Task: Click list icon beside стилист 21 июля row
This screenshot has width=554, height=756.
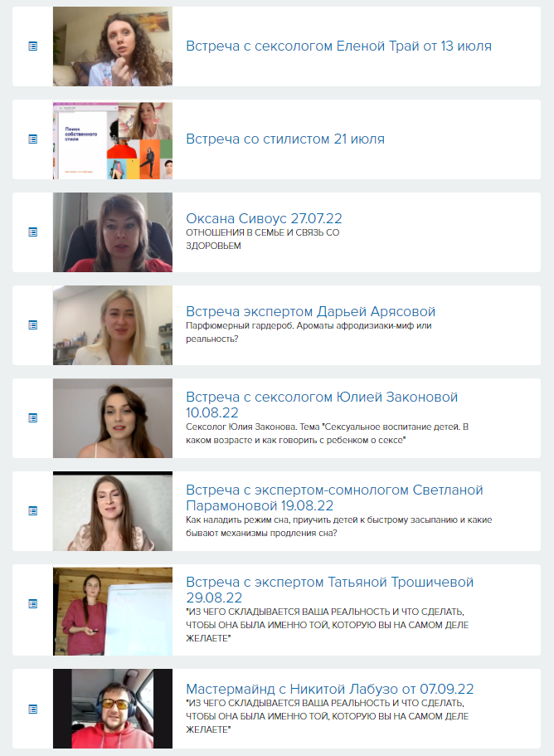Action: 32,139
